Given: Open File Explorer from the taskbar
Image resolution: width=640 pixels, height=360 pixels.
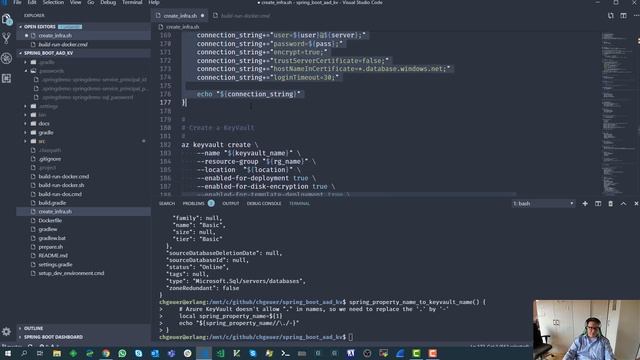Looking at the screenshot, I should pyautogui.click(x=57, y=353).
